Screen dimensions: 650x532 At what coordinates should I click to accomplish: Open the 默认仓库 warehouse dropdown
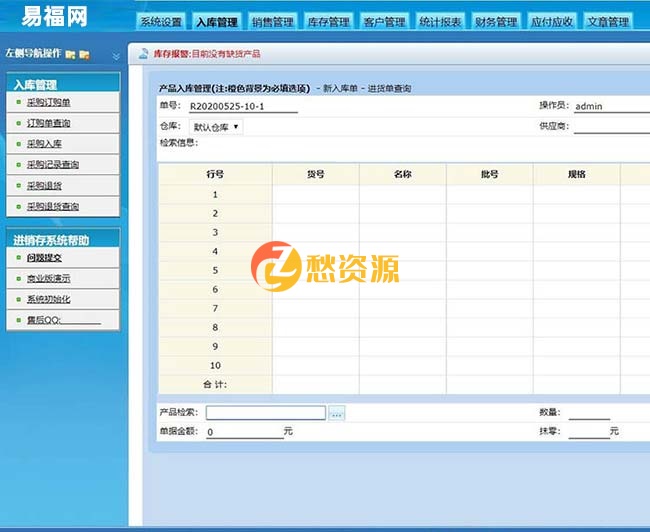tap(216, 127)
